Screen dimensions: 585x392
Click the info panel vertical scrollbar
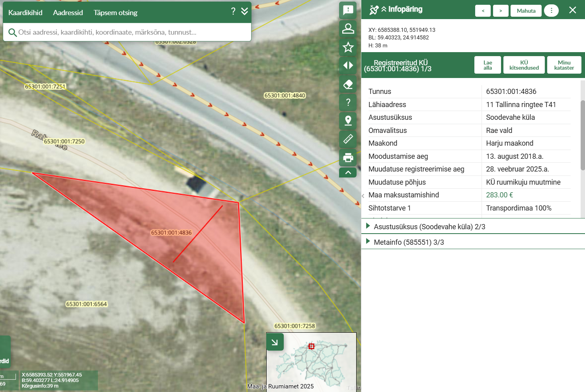(x=583, y=135)
